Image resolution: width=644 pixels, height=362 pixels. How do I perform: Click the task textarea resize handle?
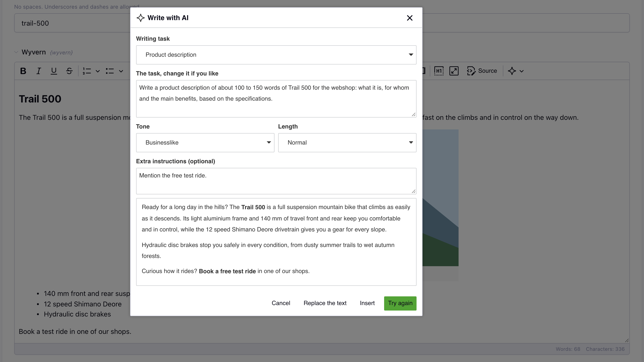coord(414,115)
